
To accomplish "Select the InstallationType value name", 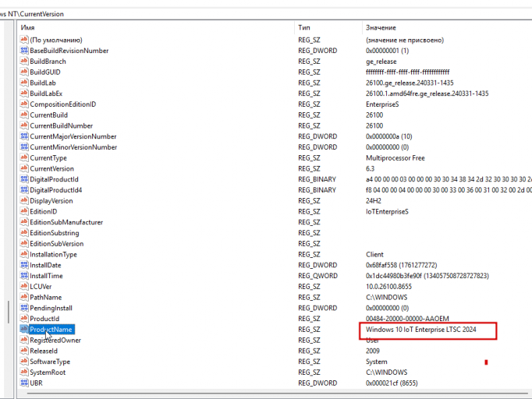I will coord(53,254).
